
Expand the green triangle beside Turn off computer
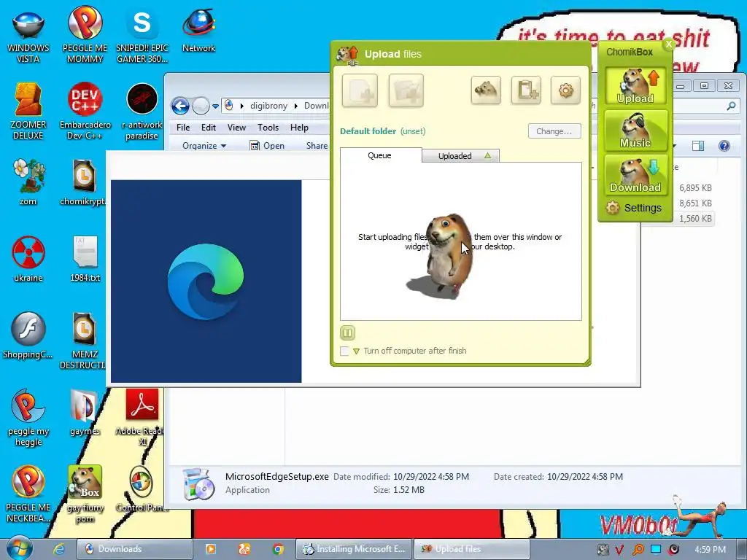pos(356,351)
